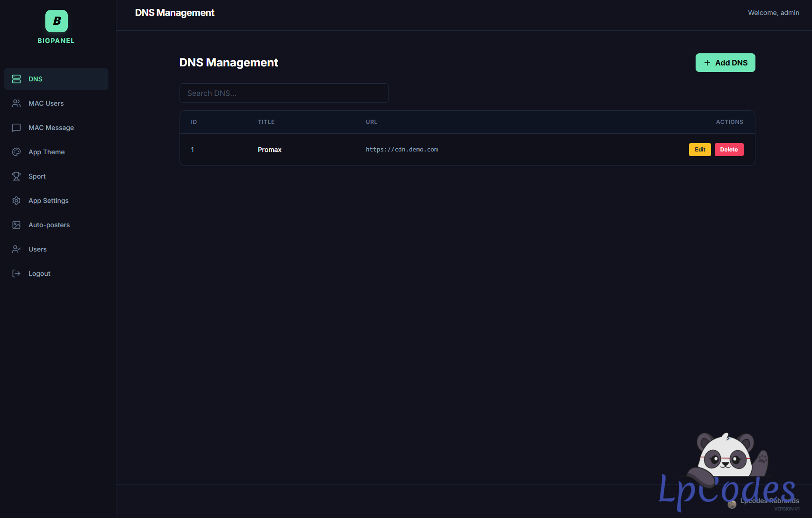Click the Logout arrow icon
Viewport: 812px width, 518px height.
[x=16, y=273]
